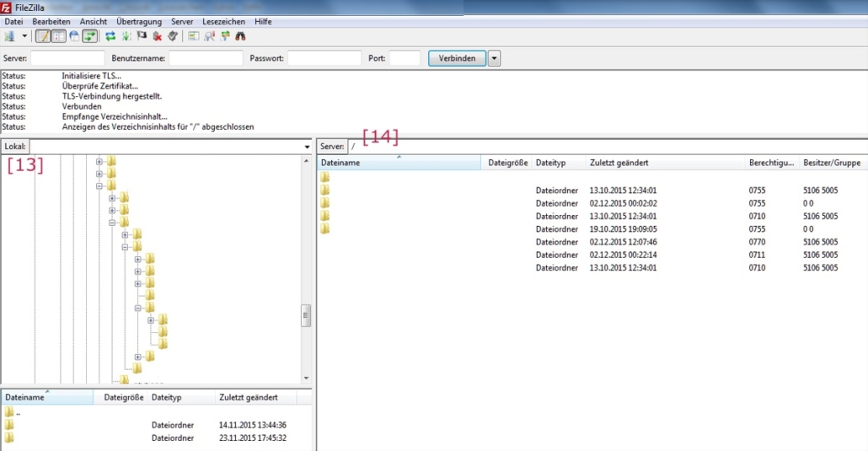The image size is (868, 451).
Task: Open filename filters magnifier icon
Action: tap(209, 36)
